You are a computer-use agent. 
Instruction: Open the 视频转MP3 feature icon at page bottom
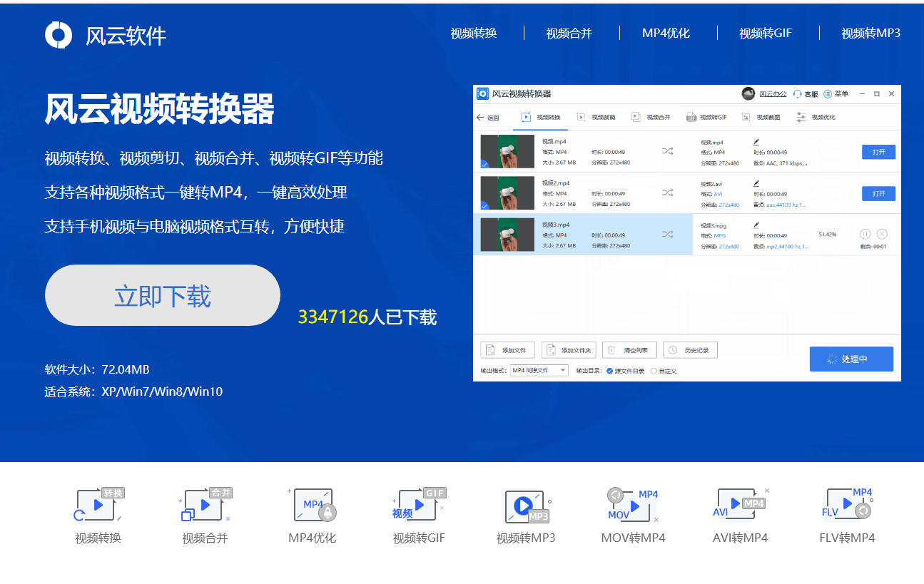click(527, 505)
